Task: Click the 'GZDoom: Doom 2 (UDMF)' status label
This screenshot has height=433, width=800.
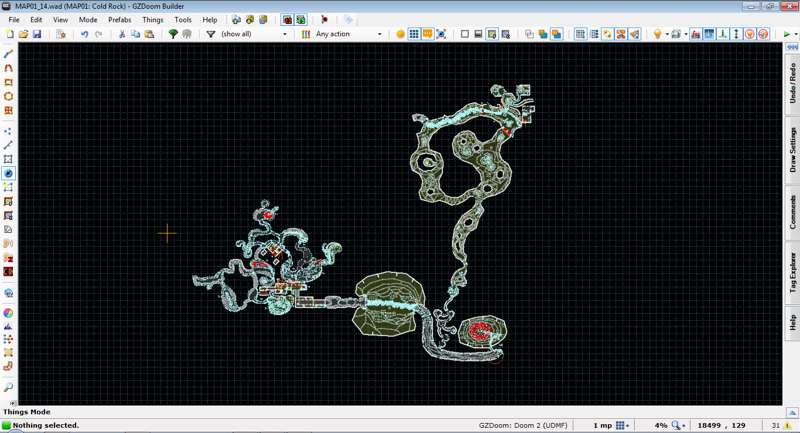Action: pyautogui.click(x=523, y=425)
